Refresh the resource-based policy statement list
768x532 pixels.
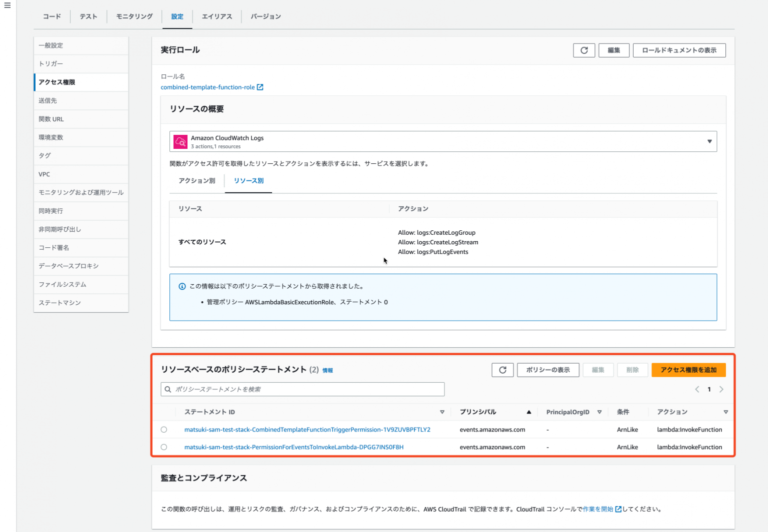coord(502,370)
